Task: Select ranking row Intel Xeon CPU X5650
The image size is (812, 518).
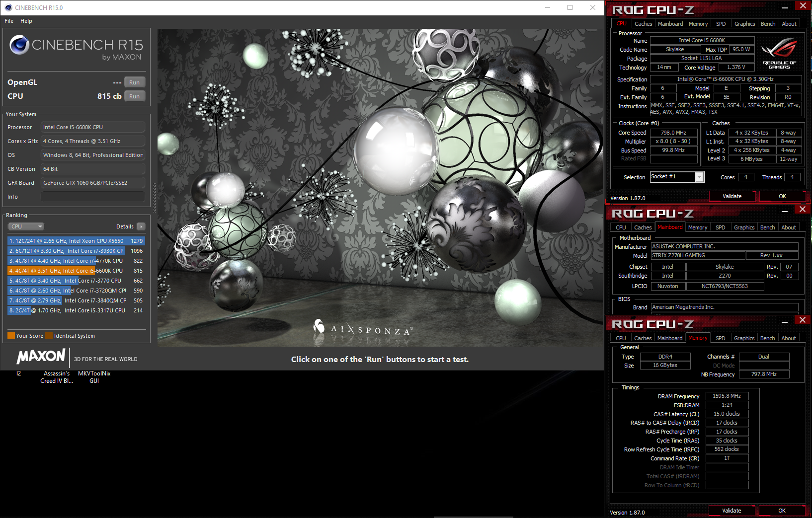Action: click(76, 241)
